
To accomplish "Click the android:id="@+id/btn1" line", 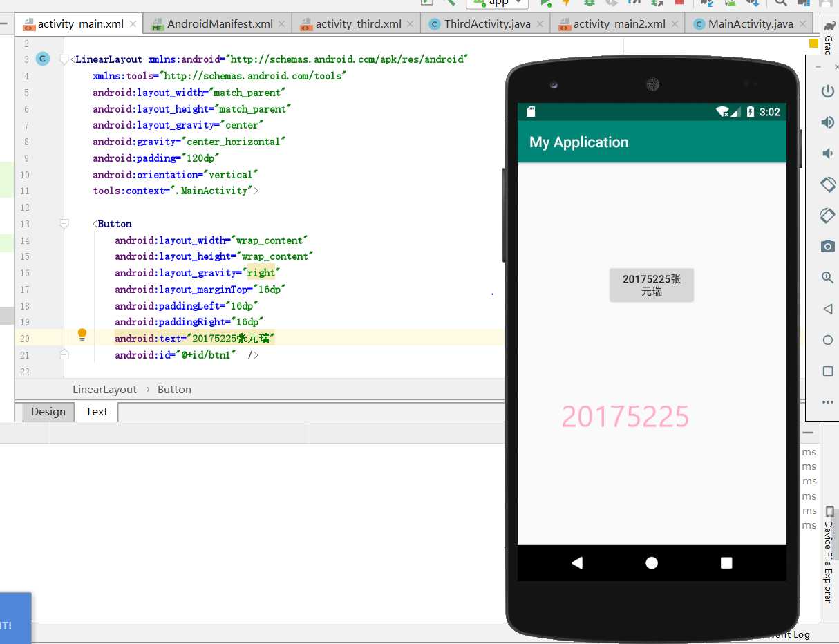I will click(187, 355).
